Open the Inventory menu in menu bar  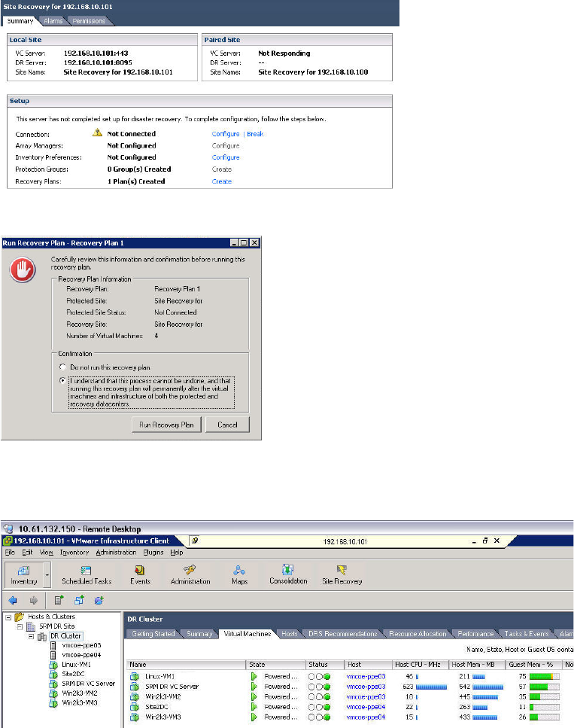pyautogui.click(x=74, y=553)
